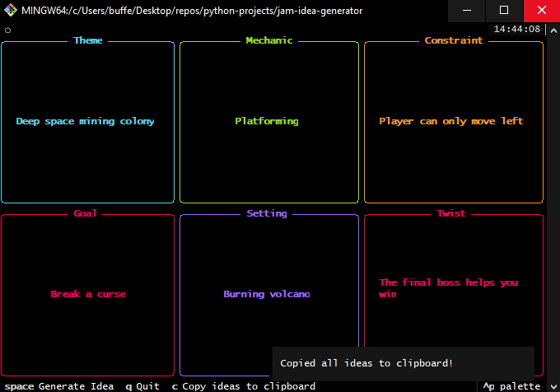
Task: Click the space Generate Idea footer key
Action: (59, 386)
